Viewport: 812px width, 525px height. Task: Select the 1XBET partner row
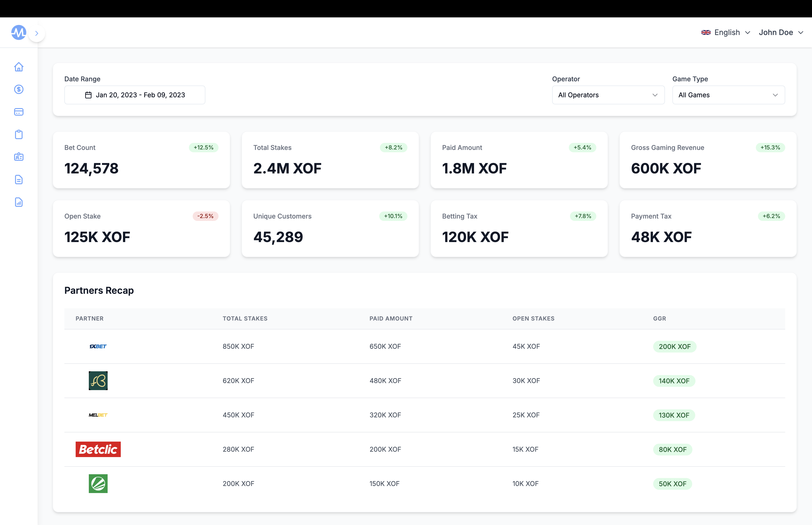click(x=98, y=346)
